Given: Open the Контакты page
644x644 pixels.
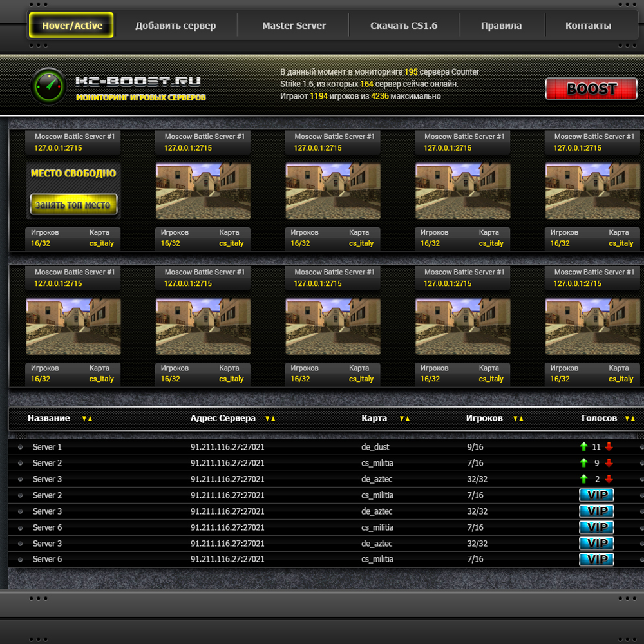Looking at the screenshot, I should pos(588,26).
